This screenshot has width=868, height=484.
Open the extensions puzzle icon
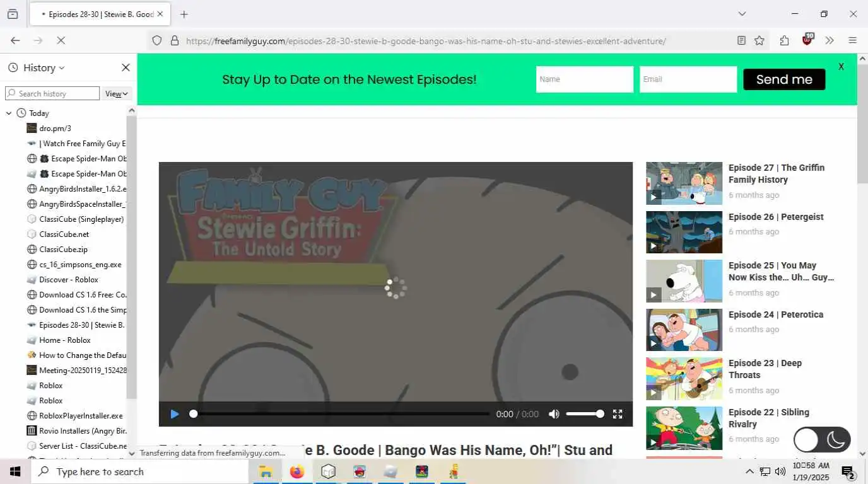(784, 40)
